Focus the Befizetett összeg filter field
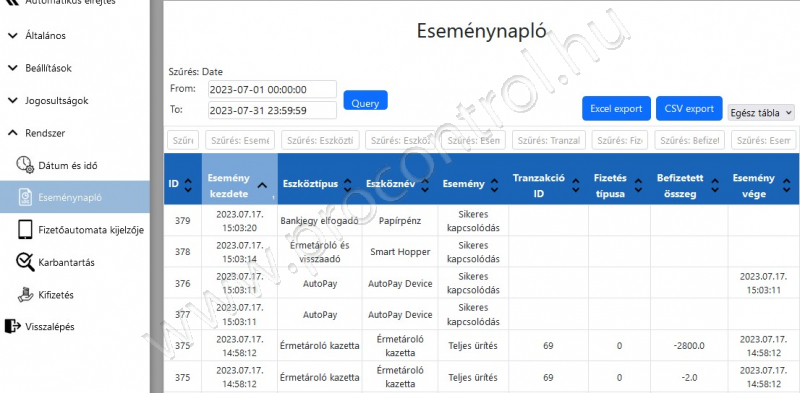The width and height of the screenshot is (800, 393). [x=689, y=140]
